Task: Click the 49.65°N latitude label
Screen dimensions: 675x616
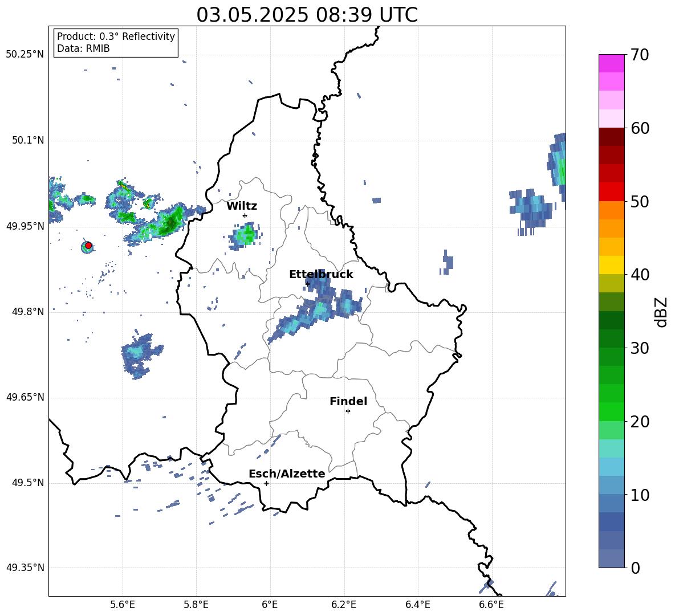Action: click(x=25, y=397)
